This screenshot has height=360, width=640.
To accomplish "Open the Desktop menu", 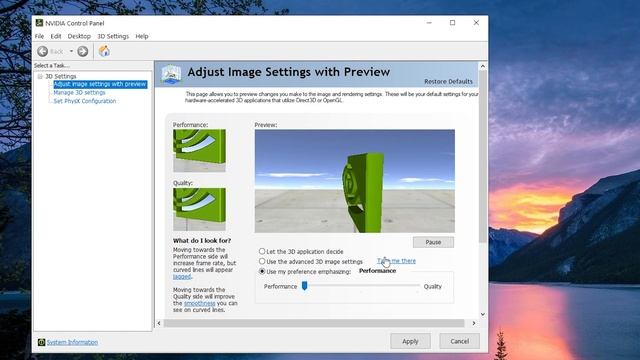I will 79,36.
